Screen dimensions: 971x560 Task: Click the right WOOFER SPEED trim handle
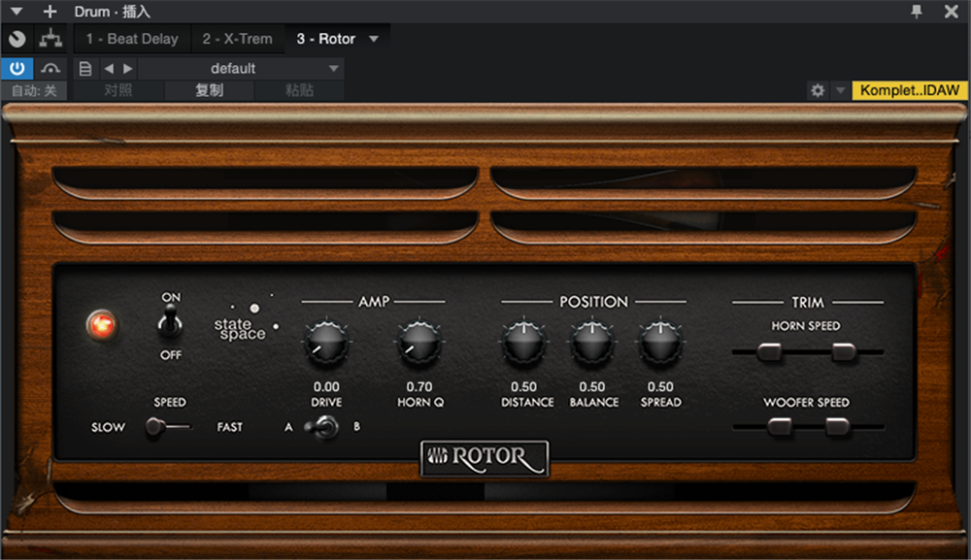tap(837, 427)
